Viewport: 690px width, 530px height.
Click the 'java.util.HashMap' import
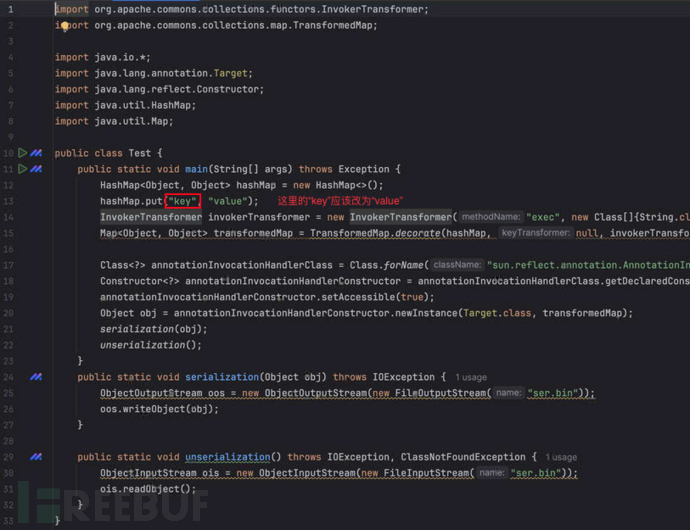pyautogui.click(x=145, y=105)
